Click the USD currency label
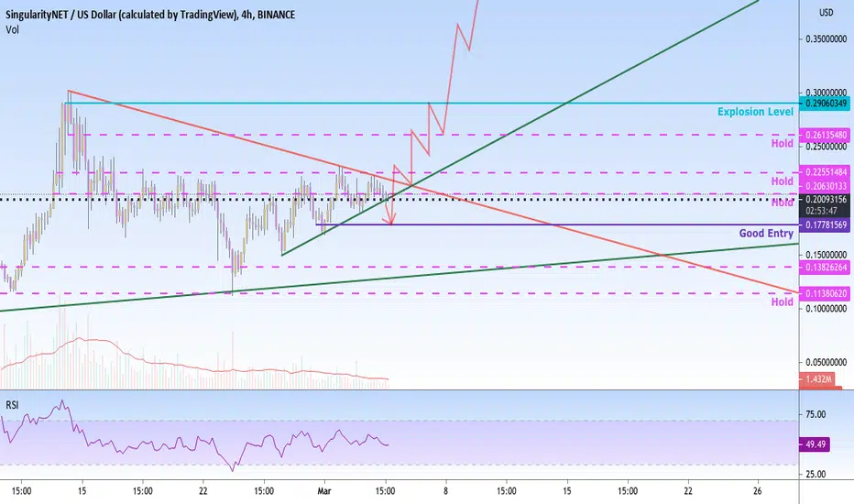This screenshot has width=854, height=504. pyautogui.click(x=827, y=12)
